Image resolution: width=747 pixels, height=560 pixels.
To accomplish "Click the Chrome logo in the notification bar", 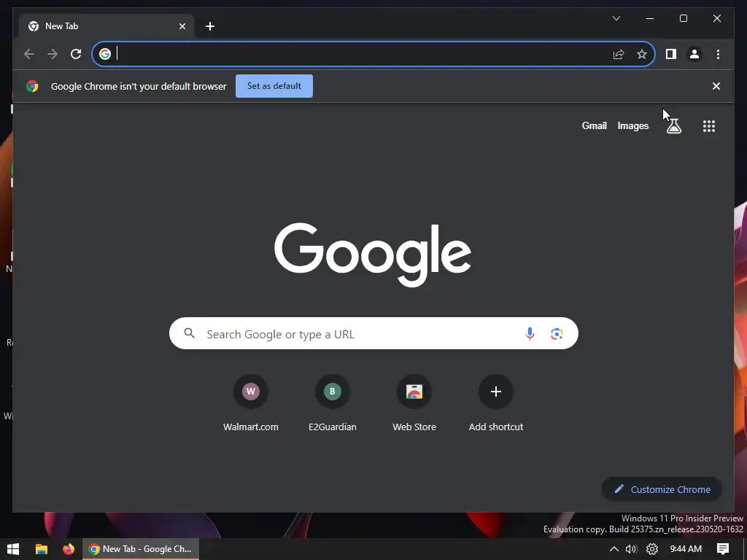I will tap(32, 86).
